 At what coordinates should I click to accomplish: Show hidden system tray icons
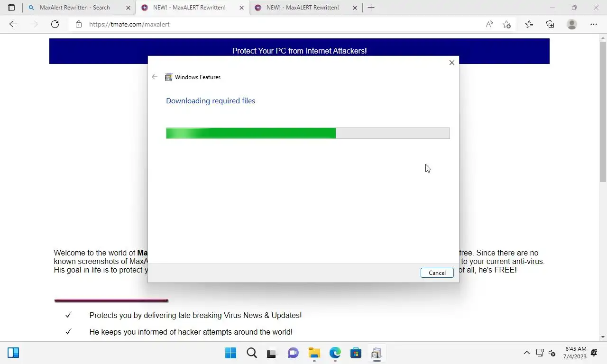coord(526,353)
